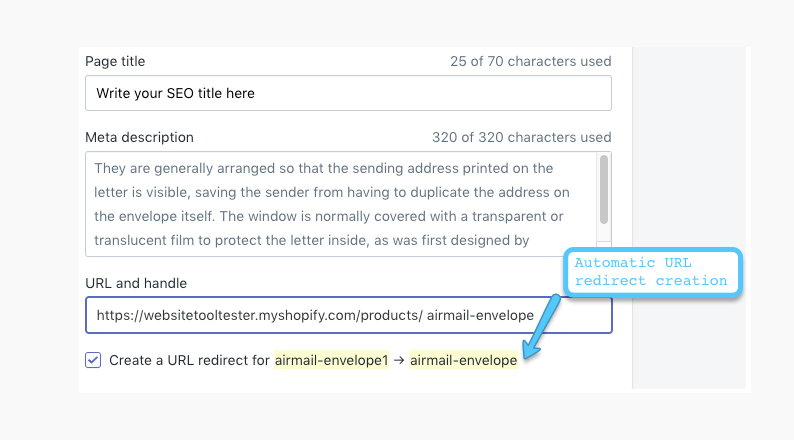Click the "25 of 70 characters used" counter

tap(531, 61)
